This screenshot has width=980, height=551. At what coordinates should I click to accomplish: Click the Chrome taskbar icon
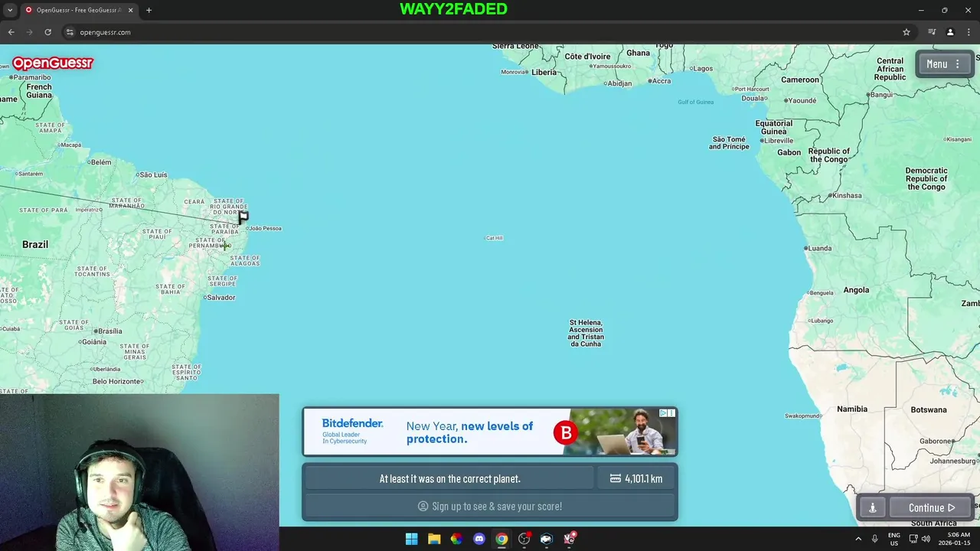point(501,539)
